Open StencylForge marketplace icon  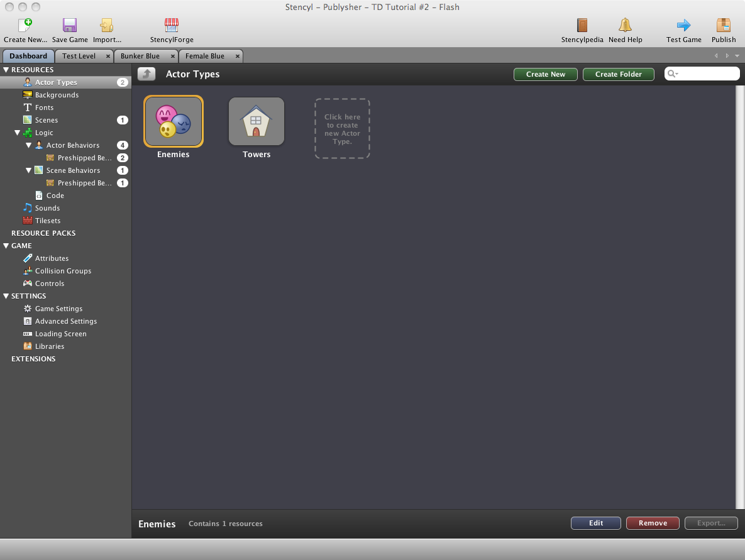(x=172, y=25)
